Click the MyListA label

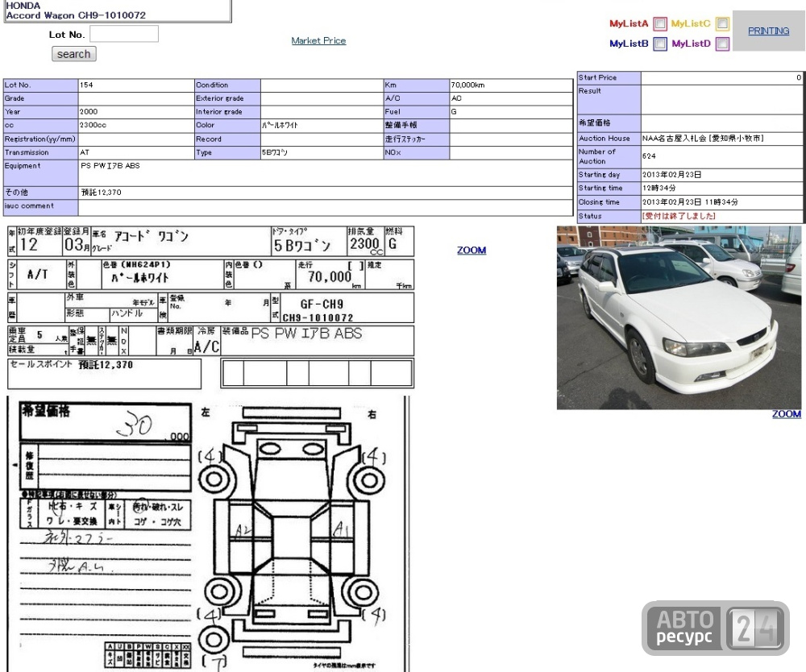click(629, 23)
